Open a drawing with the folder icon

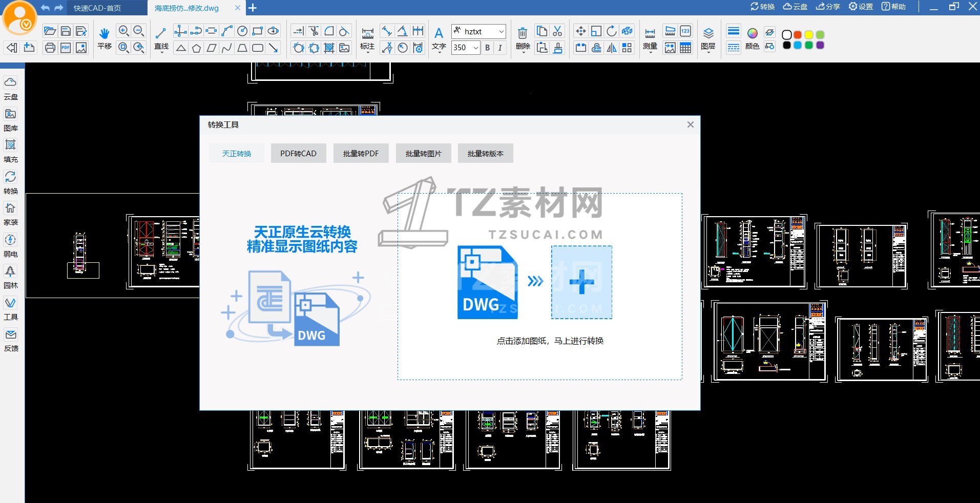50,31
